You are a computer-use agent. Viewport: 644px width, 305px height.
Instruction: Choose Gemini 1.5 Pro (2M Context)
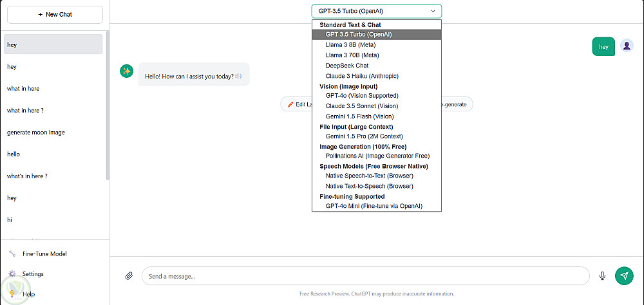coord(364,136)
